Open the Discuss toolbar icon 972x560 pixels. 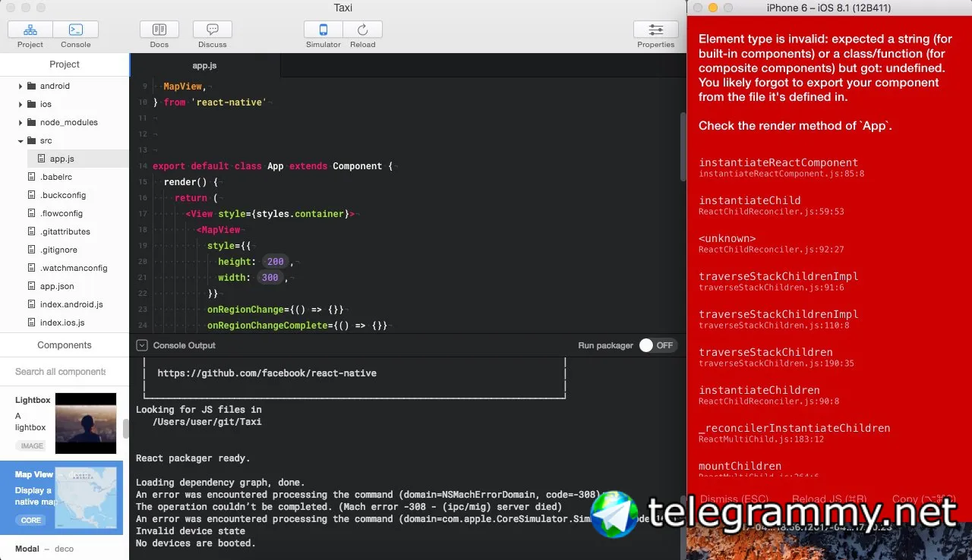(x=213, y=30)
